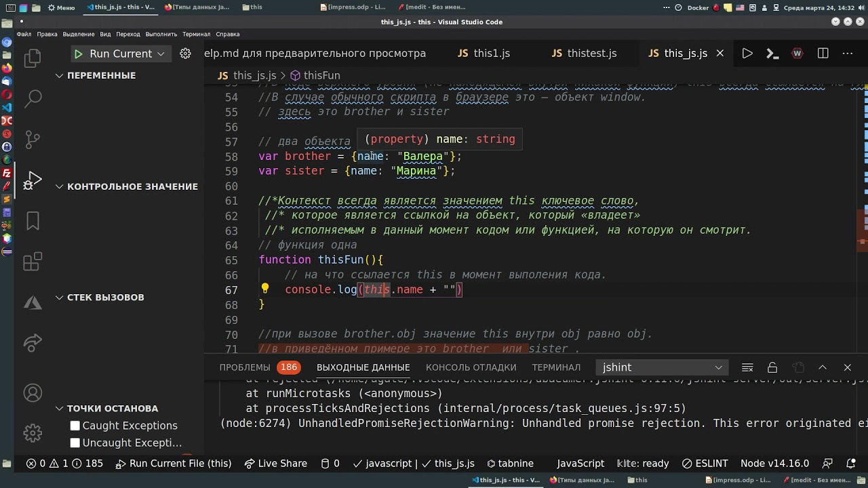Switch to the thistest.js editor tab
This screenshot has width=868, height=488.
pos(584,54)
